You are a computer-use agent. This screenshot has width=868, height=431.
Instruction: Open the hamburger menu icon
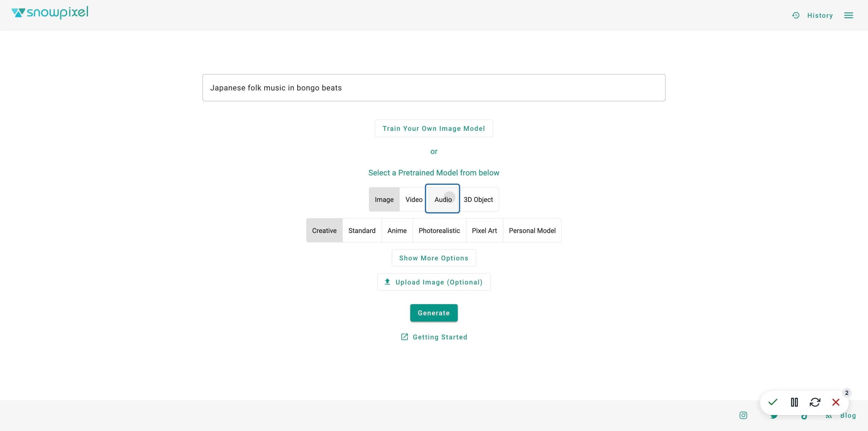point(848,15)
